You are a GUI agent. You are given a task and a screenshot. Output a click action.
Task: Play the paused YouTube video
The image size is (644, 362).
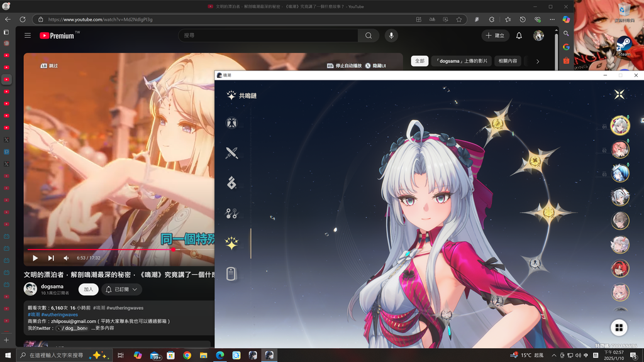click(x=35, y=258)
